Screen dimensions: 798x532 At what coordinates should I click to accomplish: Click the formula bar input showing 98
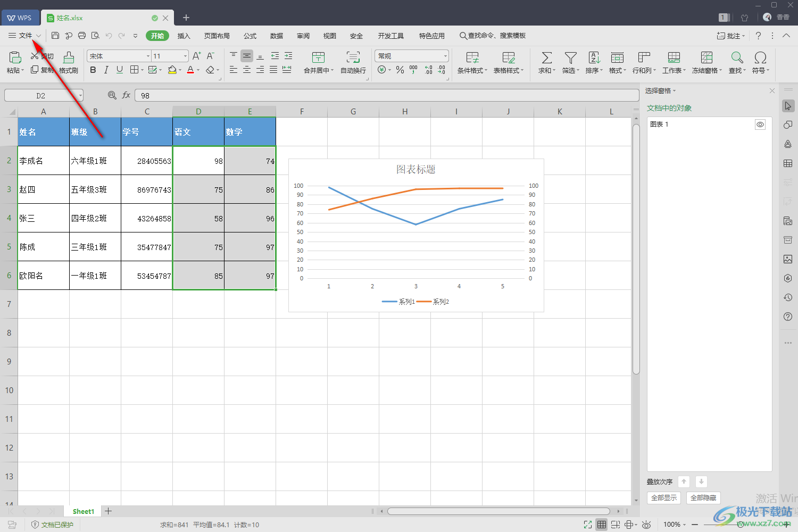click(x=387, y=96)
